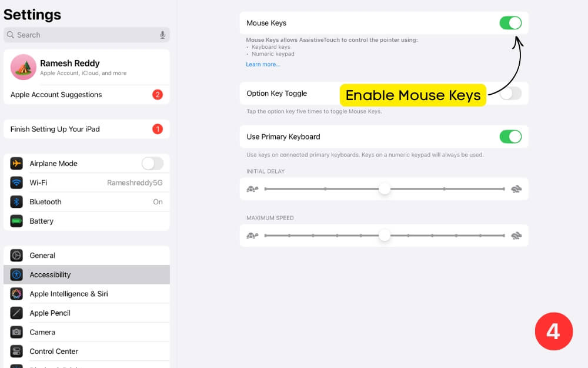This screenshot has width=588, height=368.
Task: Toggle Airplane Mode on
Action: (152, 163)
